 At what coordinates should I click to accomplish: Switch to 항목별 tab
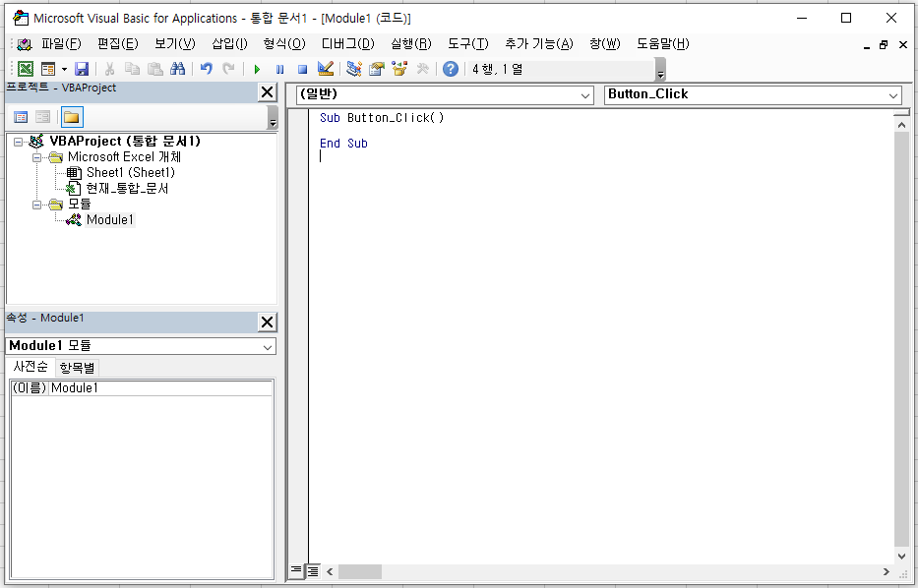click(78, 368)
